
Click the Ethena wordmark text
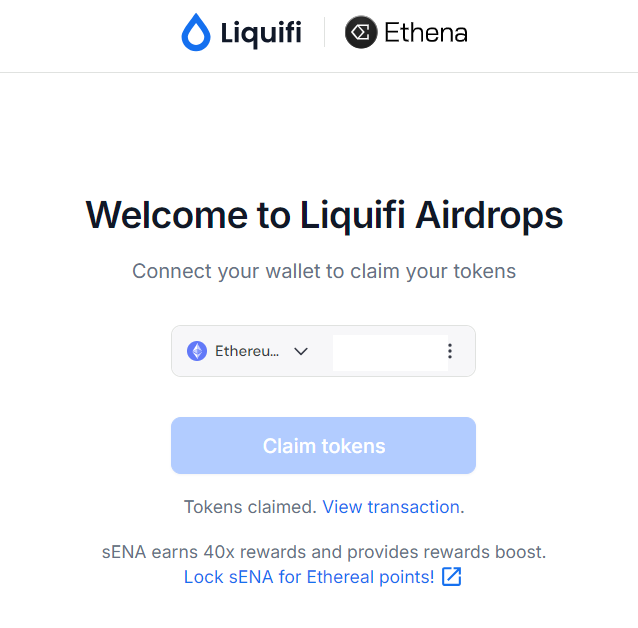426,33
